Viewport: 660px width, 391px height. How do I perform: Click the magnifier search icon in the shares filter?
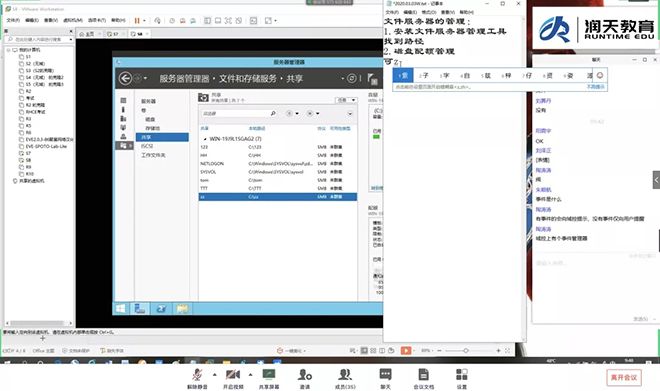(x=273, y=114)
